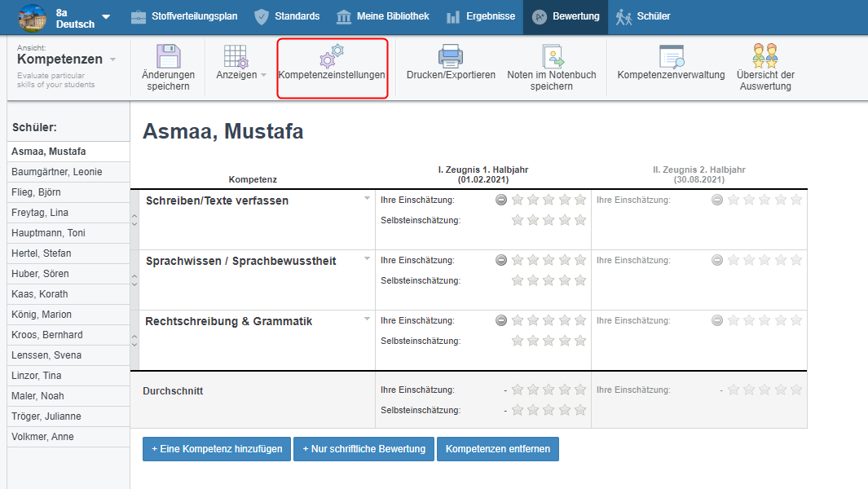The image size is (868, 489).
Task: Clear Rechtschreibung & Grammatik first semester rating
Action: (501, 320)
